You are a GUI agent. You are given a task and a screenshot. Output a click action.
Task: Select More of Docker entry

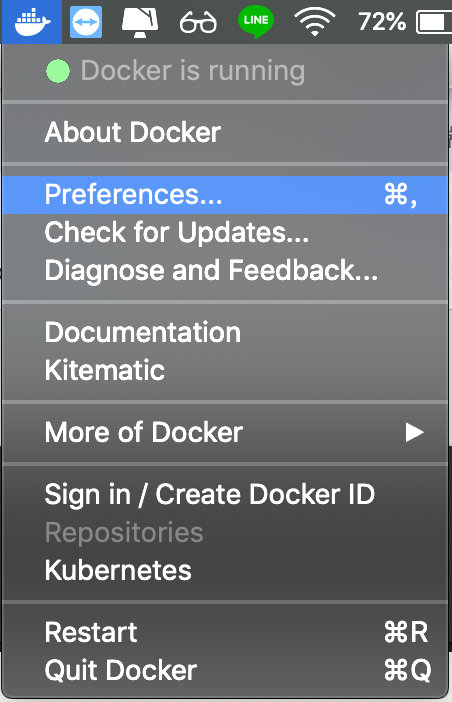tap(225, 432)
